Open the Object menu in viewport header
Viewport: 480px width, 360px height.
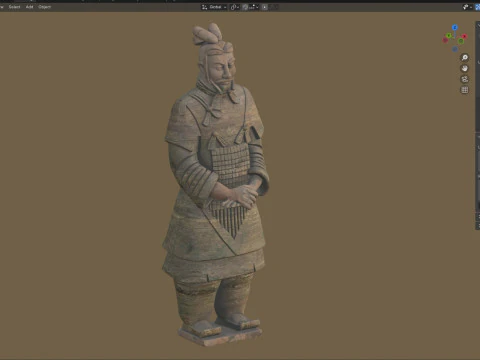click(44, 7)
